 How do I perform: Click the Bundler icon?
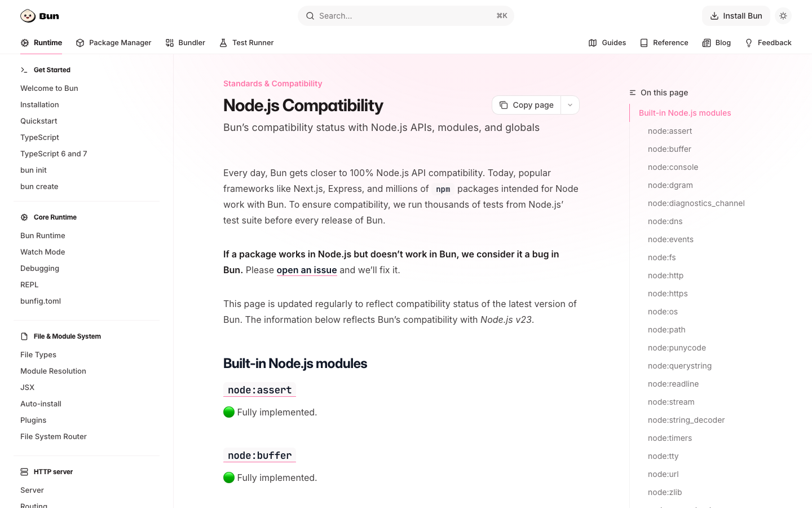click(170, 43)
